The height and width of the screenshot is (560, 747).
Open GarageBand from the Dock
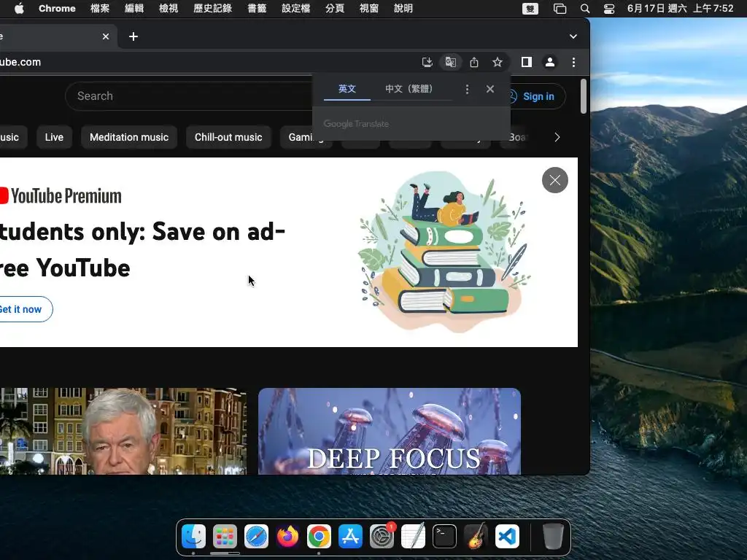[476, 537]
